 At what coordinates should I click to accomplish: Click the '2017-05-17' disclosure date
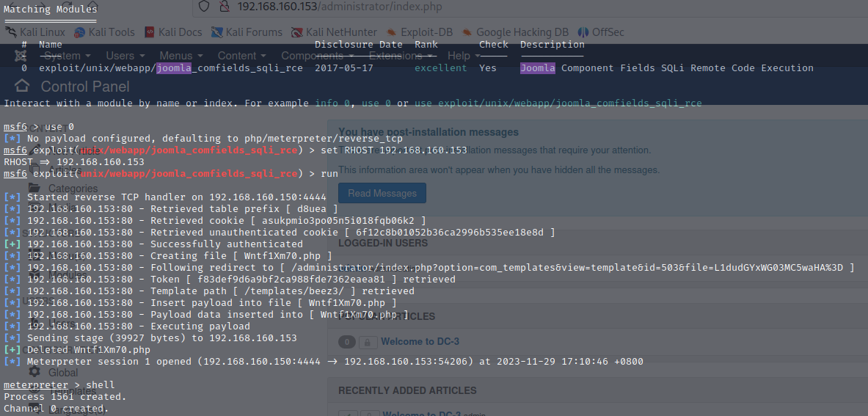pos(344,68)
